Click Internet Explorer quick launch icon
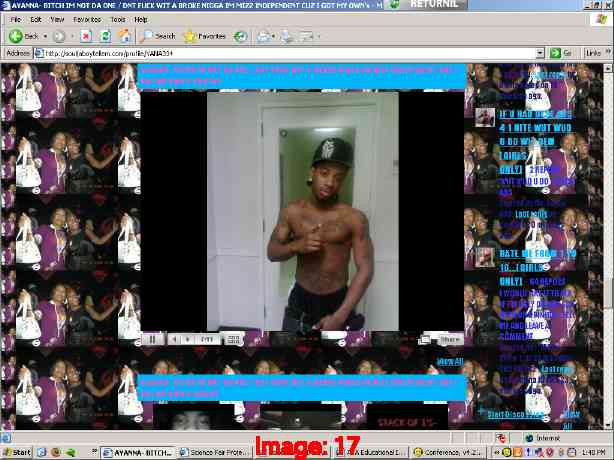The width and height of the screenshot is (614, 460). tap(41, 453)
